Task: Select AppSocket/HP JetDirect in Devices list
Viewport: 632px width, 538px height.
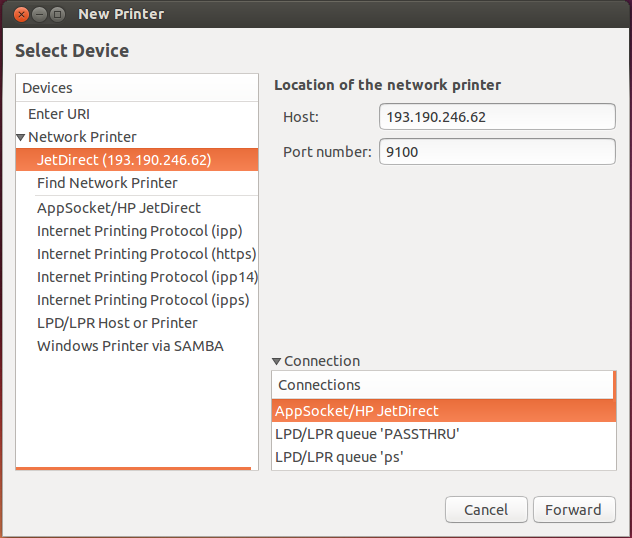Action: coord(119,208)
